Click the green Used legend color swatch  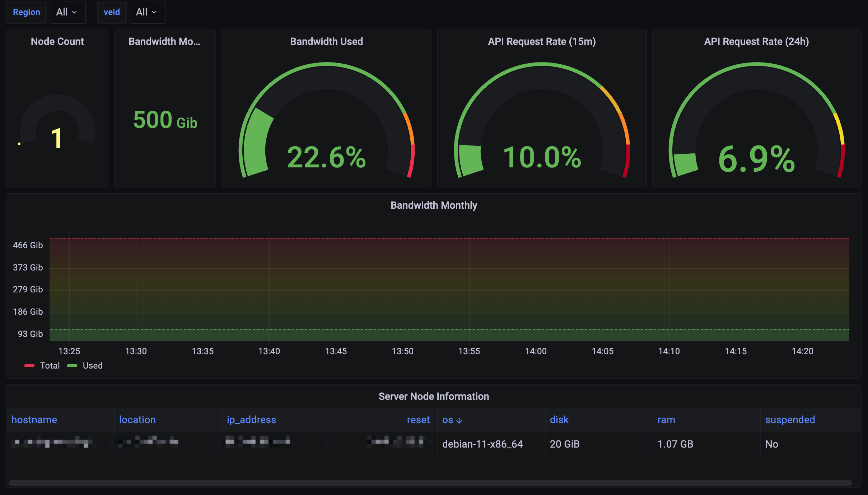coord(72,366)
